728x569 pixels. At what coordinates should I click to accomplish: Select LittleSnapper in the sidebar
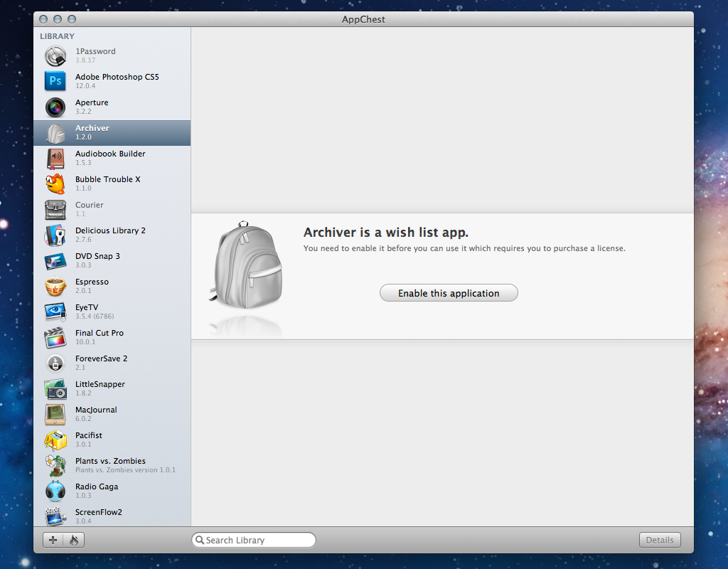[x=112, y=389]
